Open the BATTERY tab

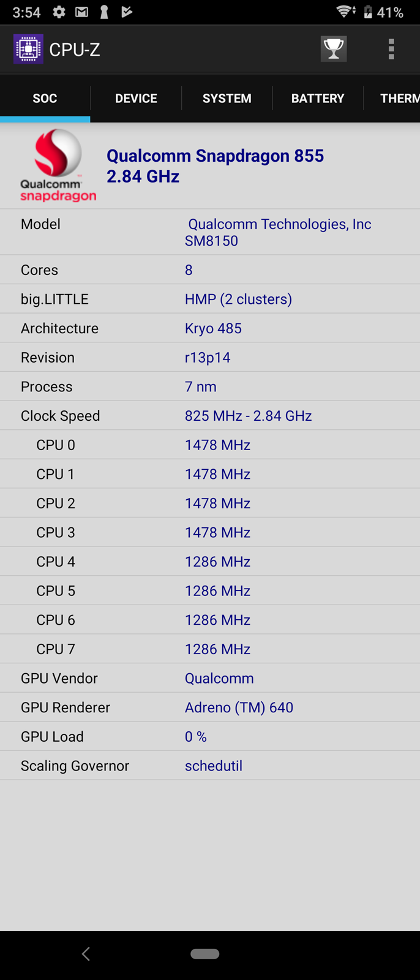pos(318,98)
